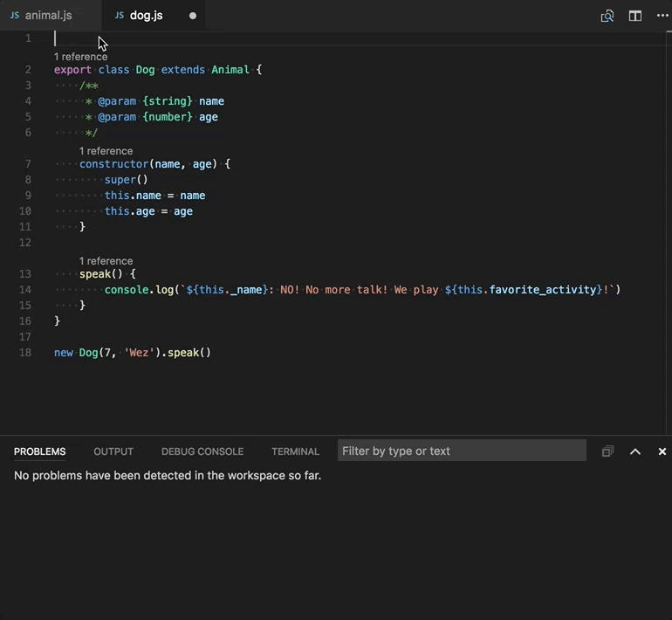
Task: Click the unsaved dot on the dog.js tab
Action: [193, 16]
